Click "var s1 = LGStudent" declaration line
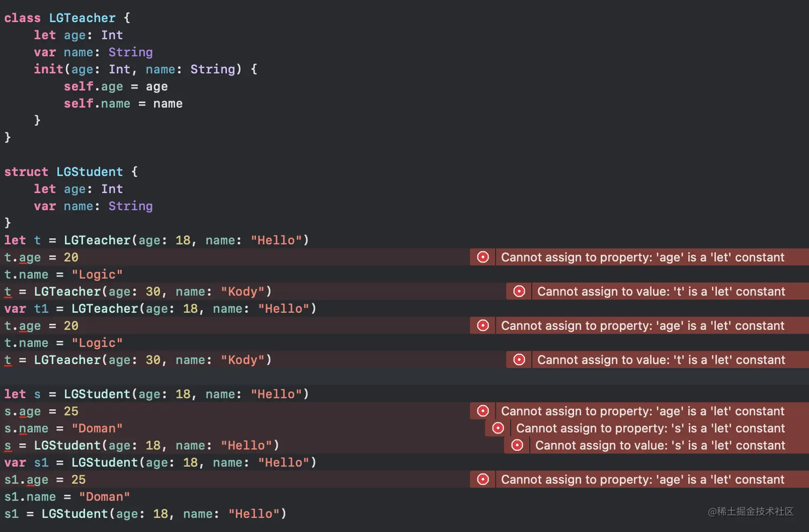Viewport: 809px width, 532px height. [160, 462]
